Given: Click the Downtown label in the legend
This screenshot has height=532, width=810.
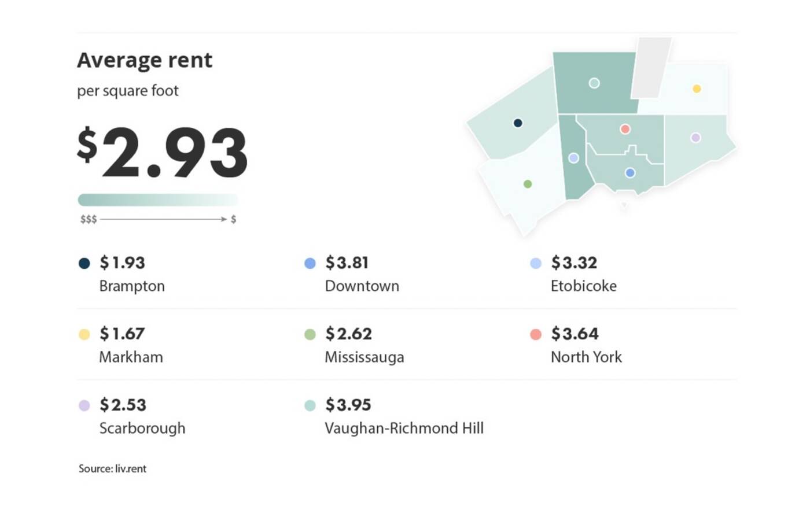Looking at the screenshot, I should pyautogui.click(x=362, y=286).
